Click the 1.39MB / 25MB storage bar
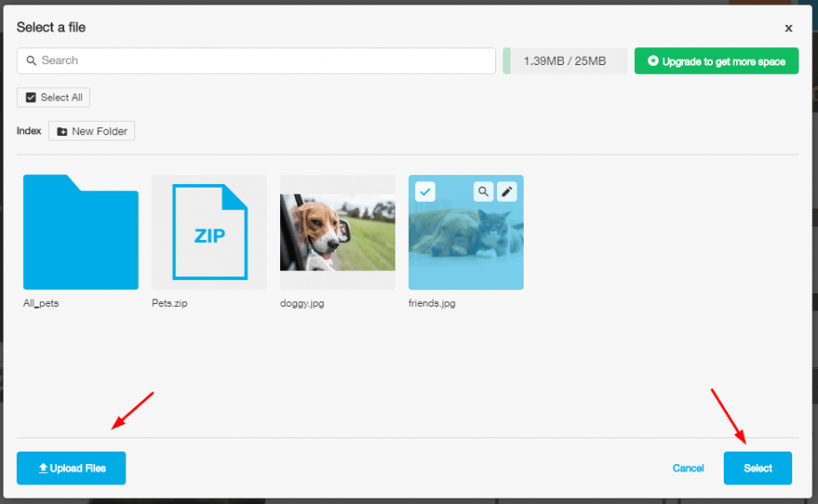The width and height of the screenshot is (818, 504). 565,61
